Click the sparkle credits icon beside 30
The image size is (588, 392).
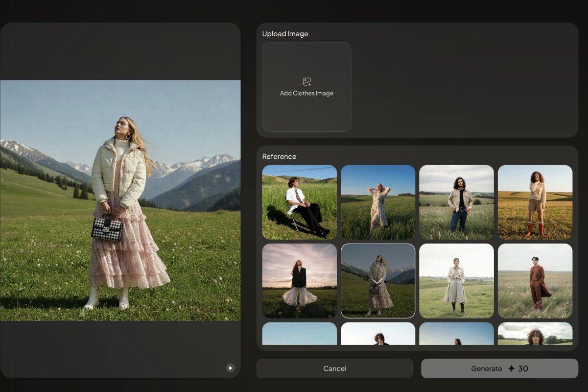pos(511,368)
